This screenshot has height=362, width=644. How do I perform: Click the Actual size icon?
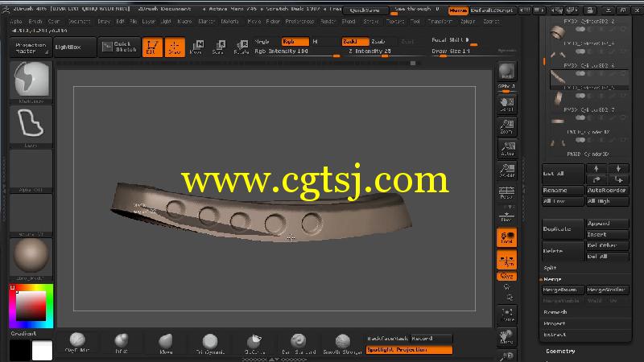506,148
